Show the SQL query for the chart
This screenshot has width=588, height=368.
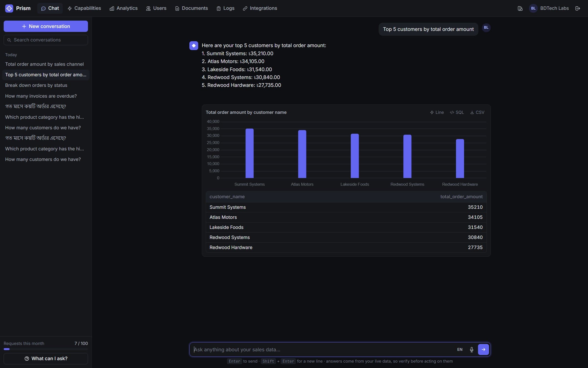click(457, 112)
